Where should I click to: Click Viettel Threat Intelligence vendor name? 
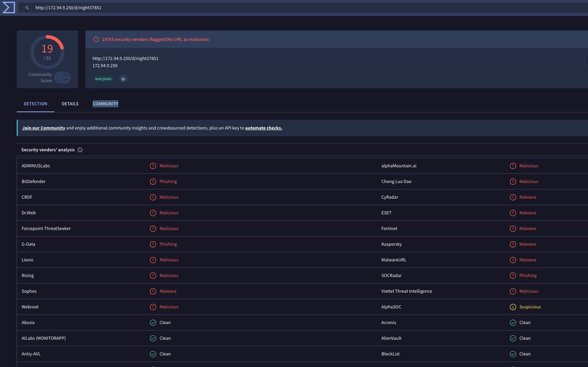point(407,291)
